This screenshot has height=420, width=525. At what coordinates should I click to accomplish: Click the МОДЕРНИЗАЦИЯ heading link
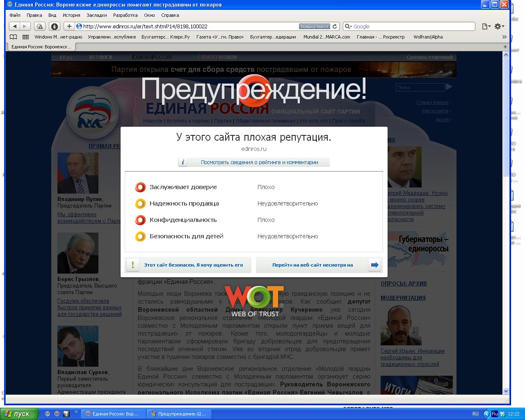pyautogui.click(x=403, y=298)
